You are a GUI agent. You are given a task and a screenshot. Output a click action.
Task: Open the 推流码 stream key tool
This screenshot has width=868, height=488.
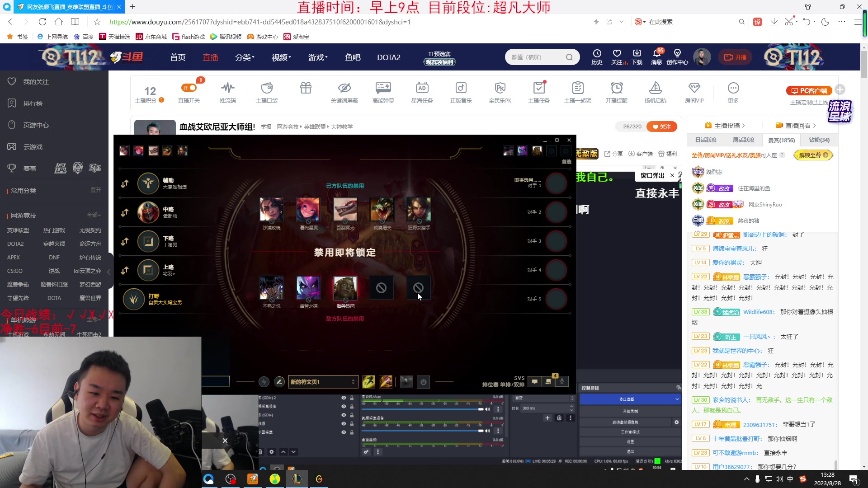228,92
